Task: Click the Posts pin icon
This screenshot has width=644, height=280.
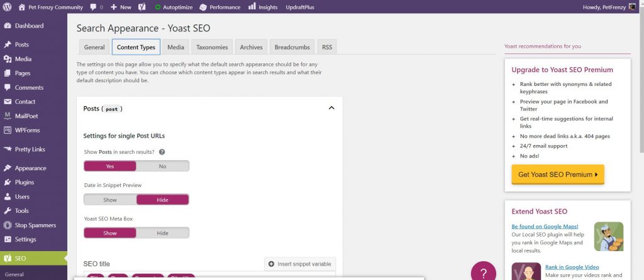Action: (x=8, y=45)
